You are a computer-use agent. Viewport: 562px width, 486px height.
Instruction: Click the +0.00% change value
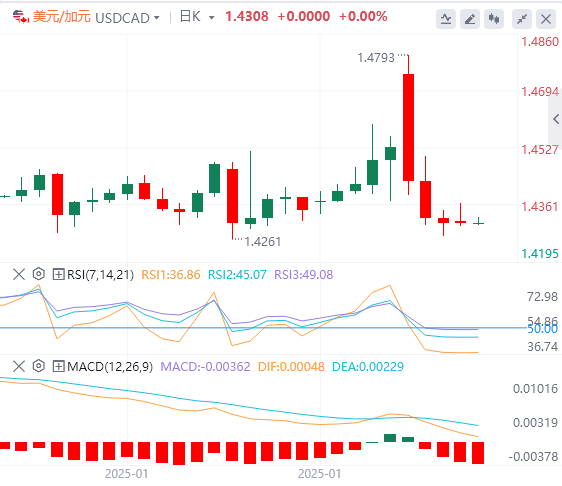[363, 16]
